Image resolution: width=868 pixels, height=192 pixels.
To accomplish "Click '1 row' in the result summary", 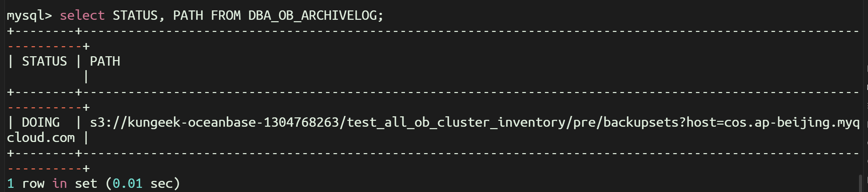I will pyautogui.click(x=26, y=184).
